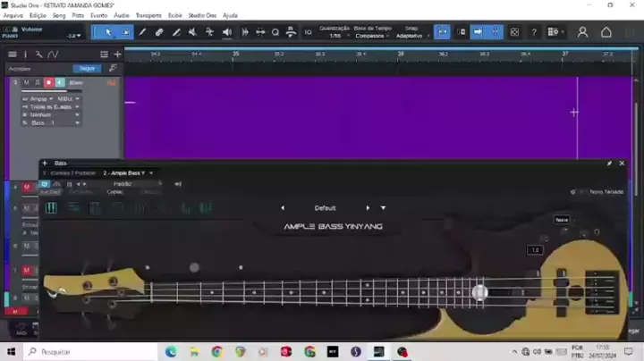Screen dimensions: 644x361
Task: Select the Arrow tool in toolbar
Action: [x=108, y=32]
